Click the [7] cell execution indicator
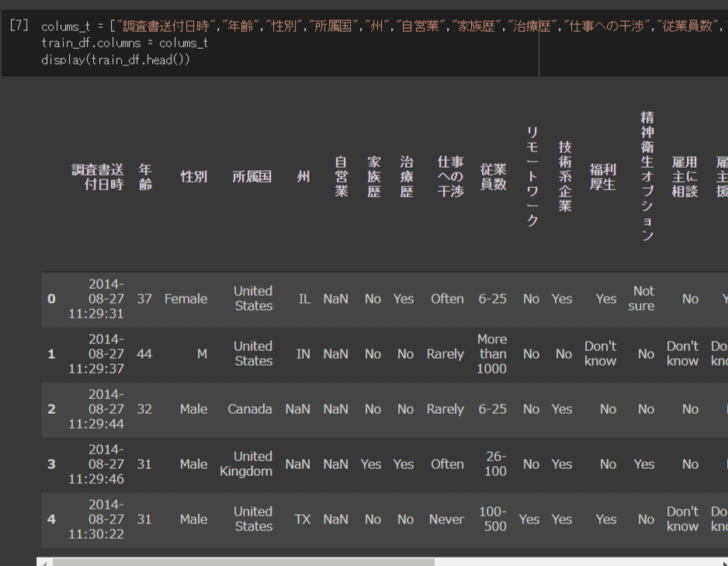Image resolution: width=728 pixels, height=566 pixels. 19,26
